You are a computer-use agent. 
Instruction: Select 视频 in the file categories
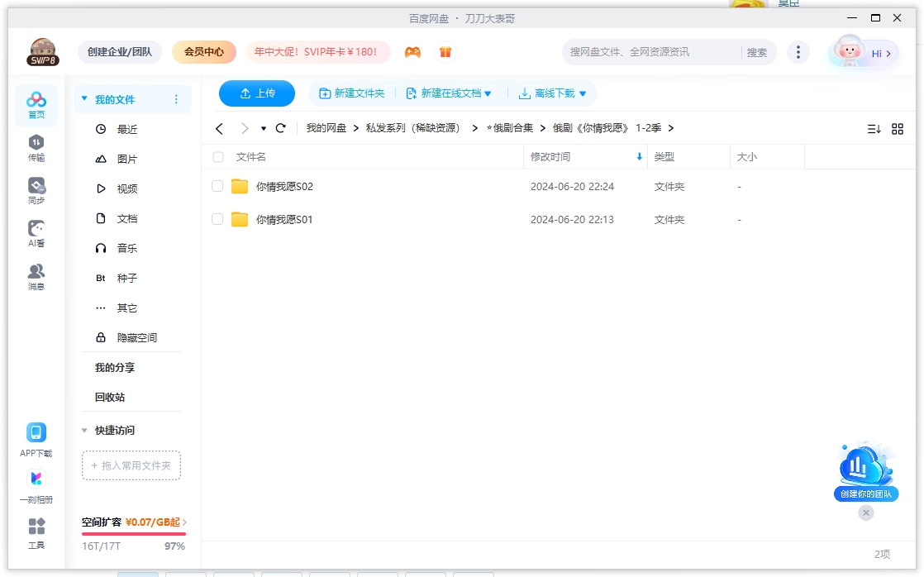point(127,189)
